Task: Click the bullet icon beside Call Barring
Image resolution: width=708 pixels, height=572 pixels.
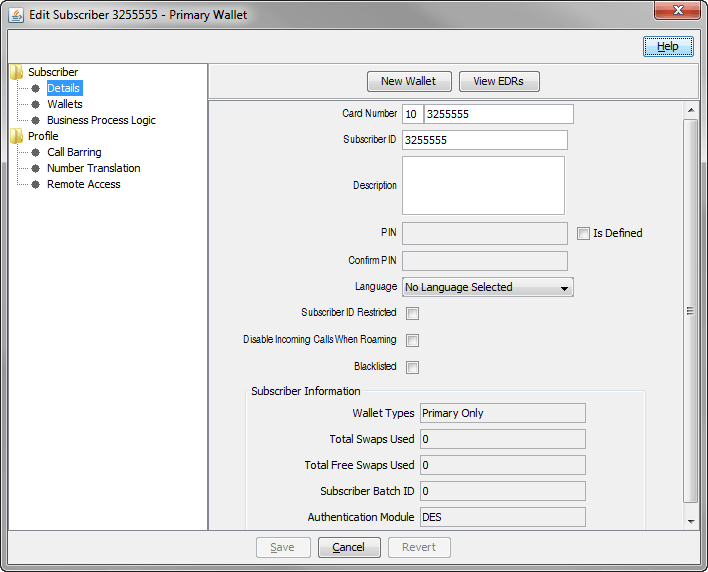Action: tap(36, 152)
